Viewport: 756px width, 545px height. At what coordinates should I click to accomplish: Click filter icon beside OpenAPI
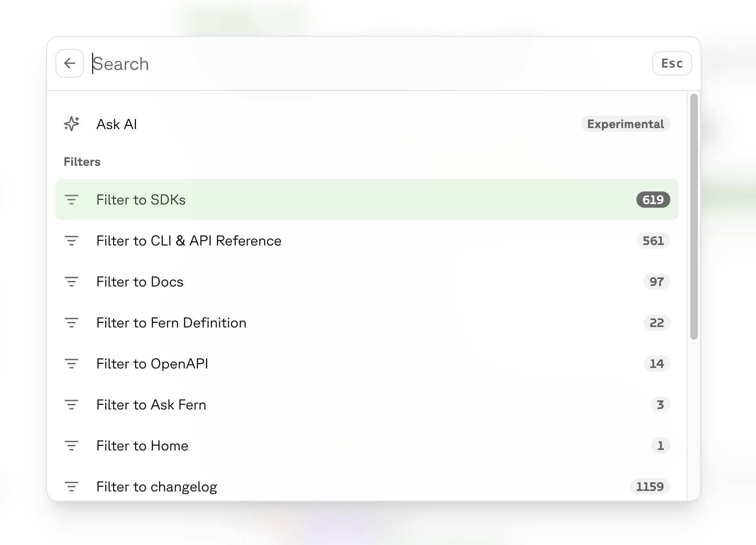point(72,364)
